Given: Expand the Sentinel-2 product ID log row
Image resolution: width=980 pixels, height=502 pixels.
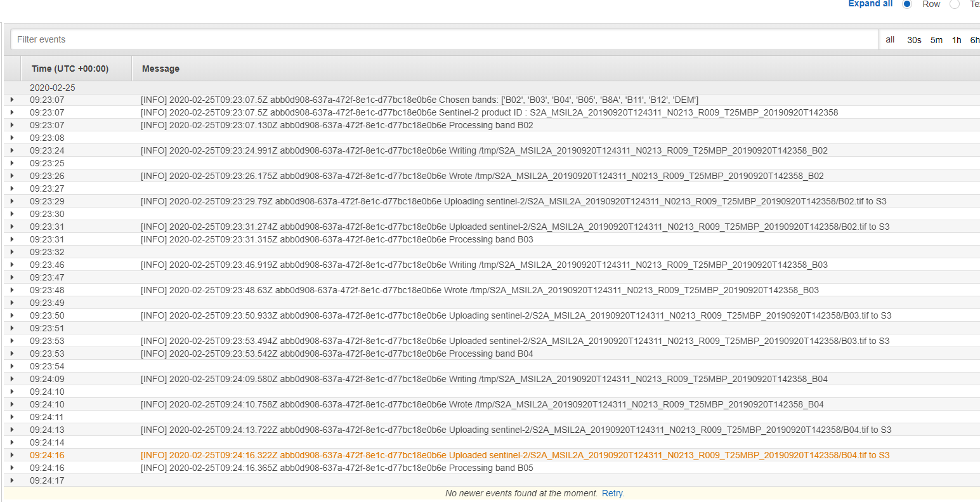Looking at the screenshot, I should click(x=12, y=112).
